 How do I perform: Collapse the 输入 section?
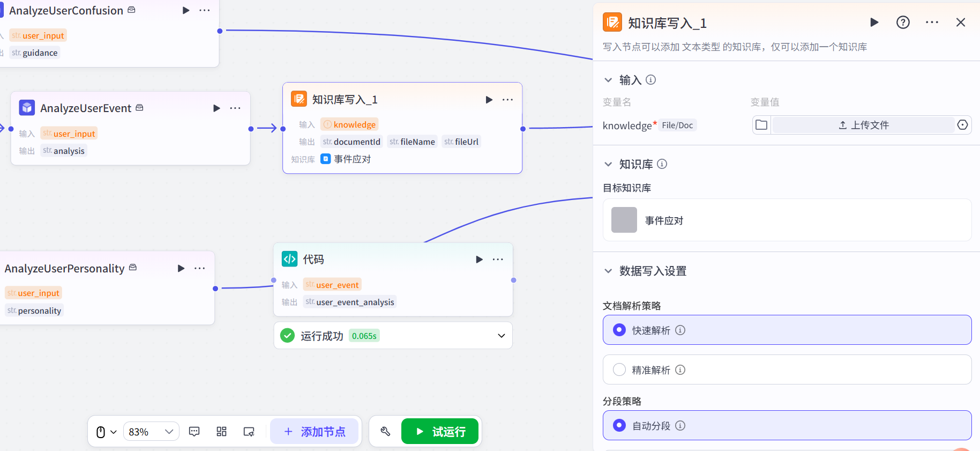[608, 80]
